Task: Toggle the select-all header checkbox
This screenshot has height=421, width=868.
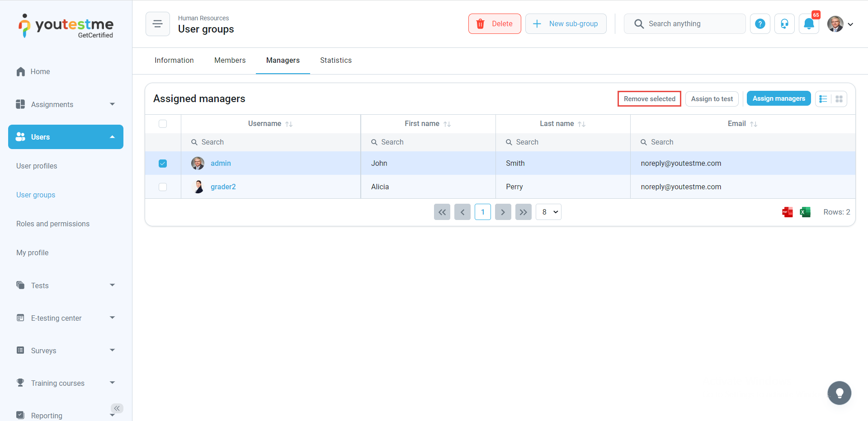Action: coord(163,124)
